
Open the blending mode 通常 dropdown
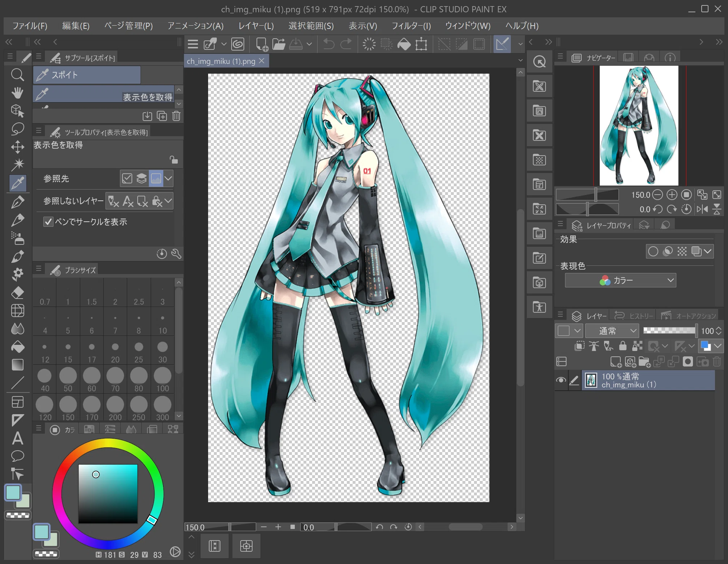click(x=612, y=331)
